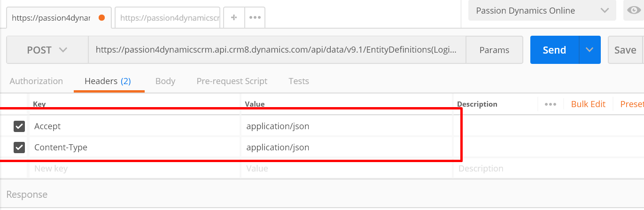The height and width of the screenshot is (210, 644).
Task: Click the Params button
Action: coord(494,50)
